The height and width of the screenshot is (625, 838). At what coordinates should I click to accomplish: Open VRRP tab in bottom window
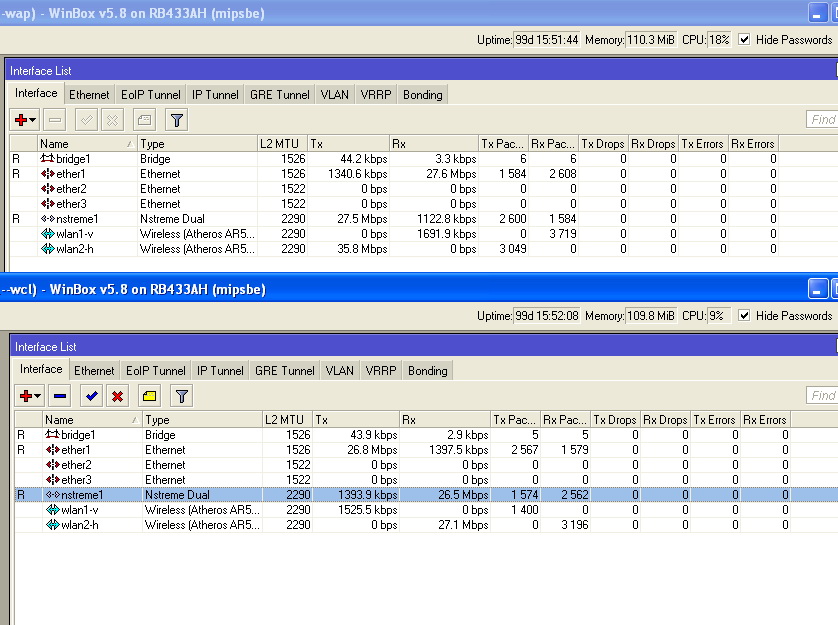pyautogui.click(x=381, y=371)
